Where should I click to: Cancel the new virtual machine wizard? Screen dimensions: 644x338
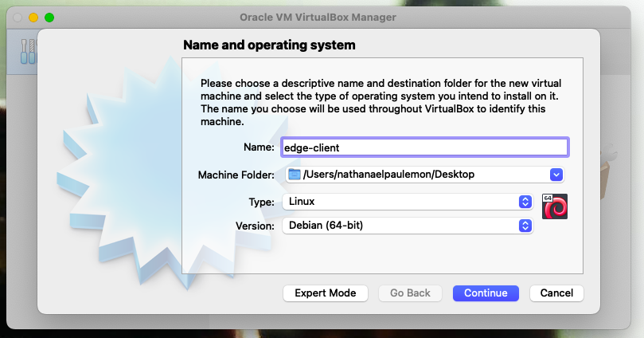(x=556, y=293)
